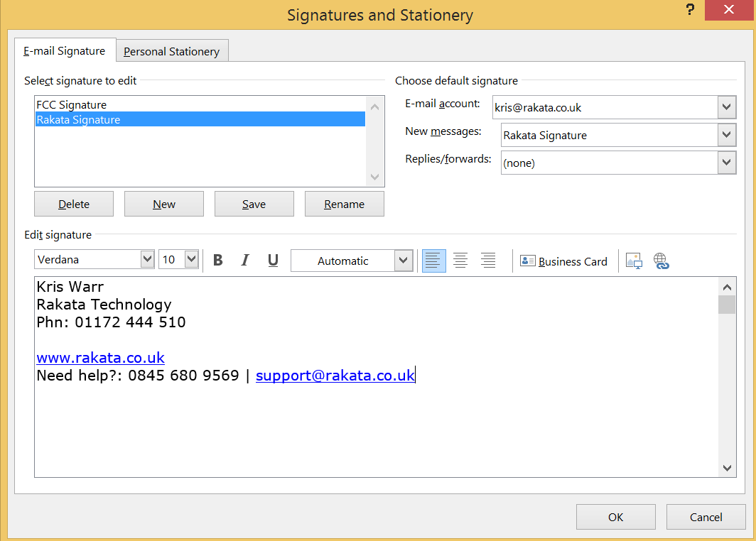Click the Automatic font color field

[x=343, y=261]
